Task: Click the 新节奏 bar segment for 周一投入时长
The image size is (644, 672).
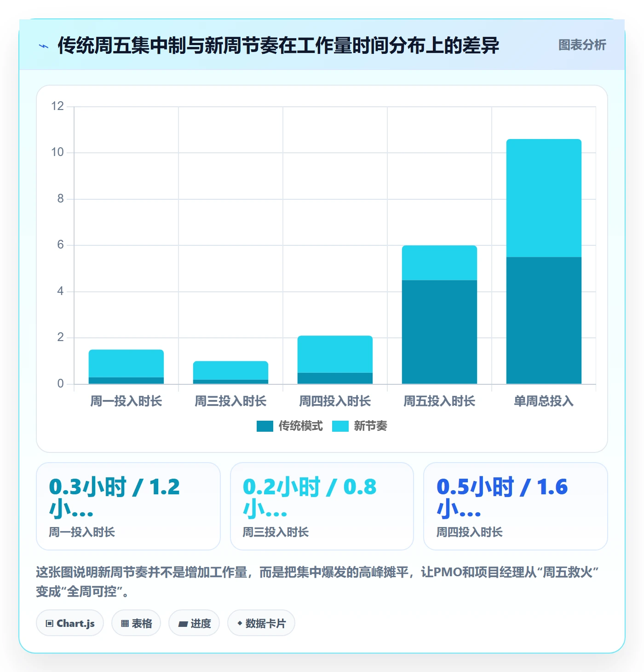Action: click(126, 364)
